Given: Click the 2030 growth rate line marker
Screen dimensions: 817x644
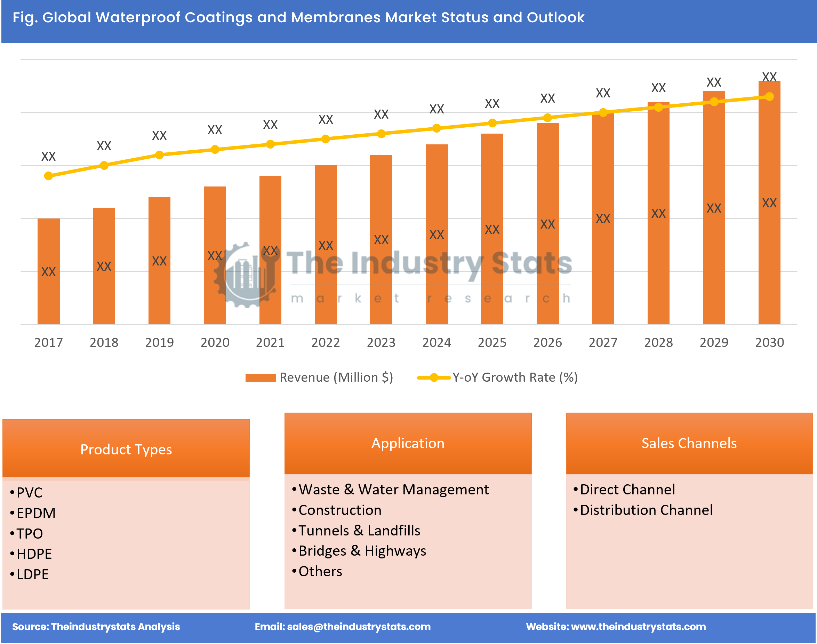Looking at the screenshot, I should click(769, 97).
